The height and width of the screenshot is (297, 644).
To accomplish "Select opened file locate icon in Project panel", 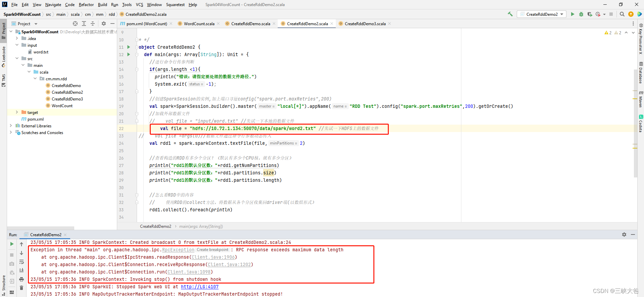I will pyautogui.click(x=75, y=24).
